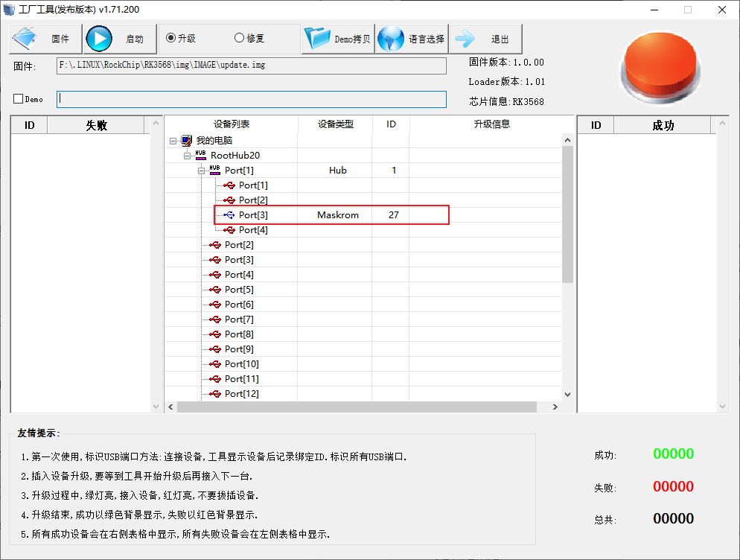Collapse the Port[1] Hub node

201,171
